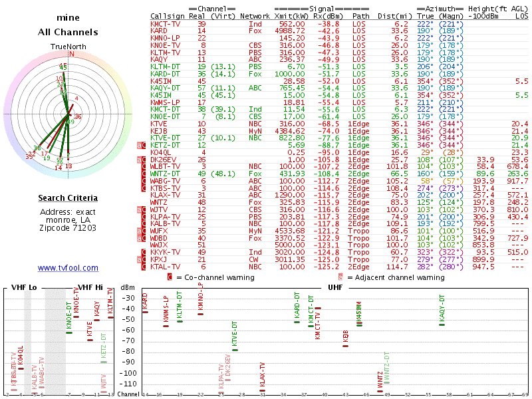Click the co-channel warning icon beside WLBT-TV
The height and width of the screenshot is (399, 532).
[x=144, y=167]
